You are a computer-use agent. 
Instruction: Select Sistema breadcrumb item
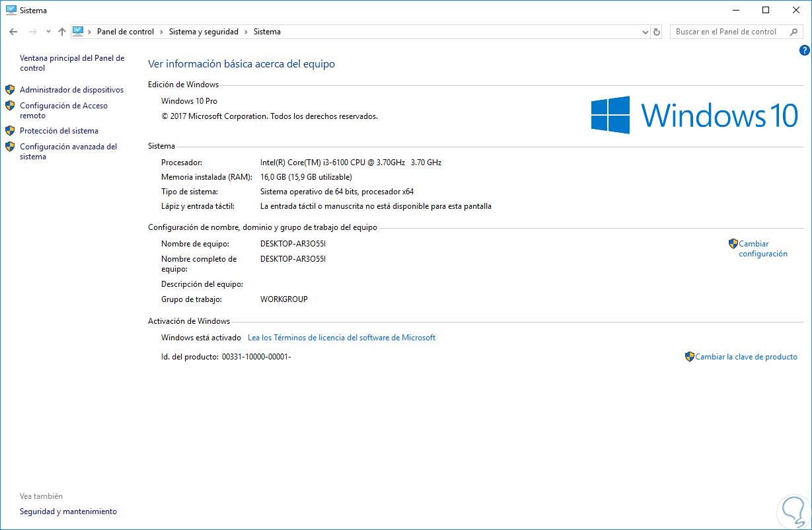coord(267,32)
